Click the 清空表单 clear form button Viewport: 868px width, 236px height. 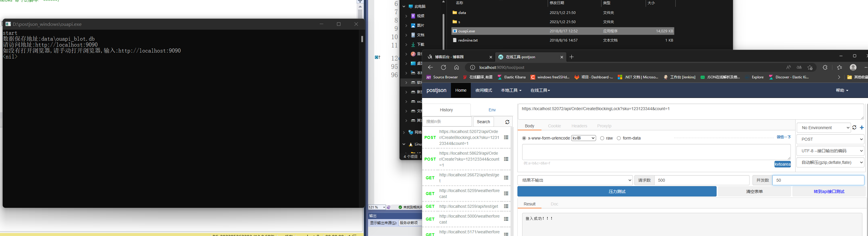coord(754,191)
